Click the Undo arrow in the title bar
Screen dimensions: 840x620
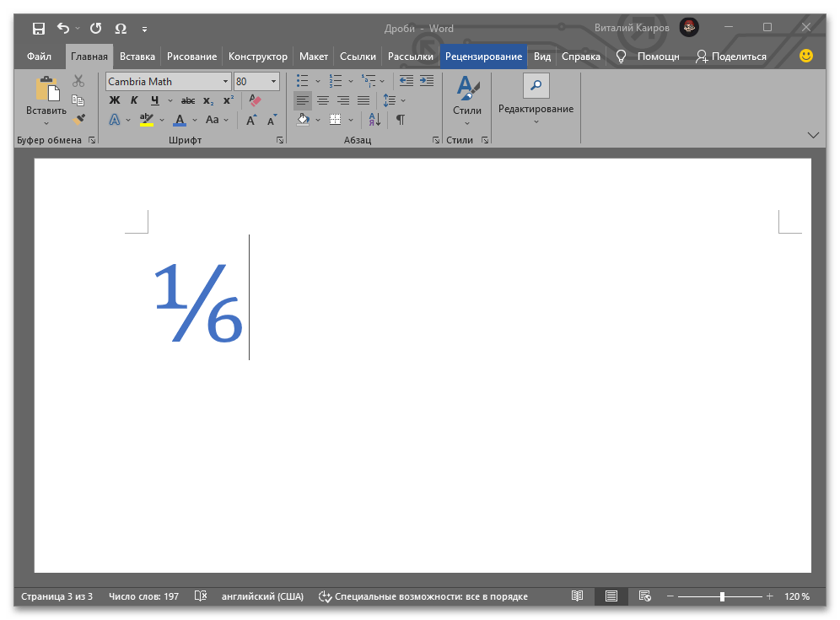tap(63, 29)
